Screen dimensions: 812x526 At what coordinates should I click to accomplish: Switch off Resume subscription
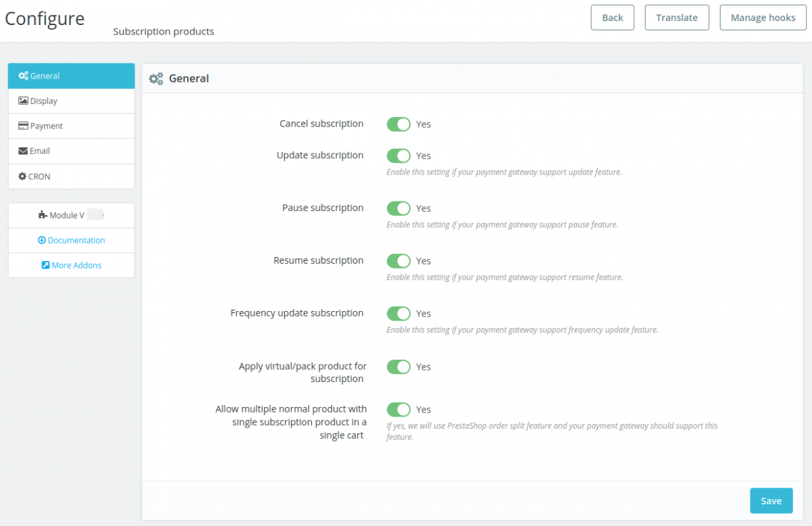pos(399,261)
